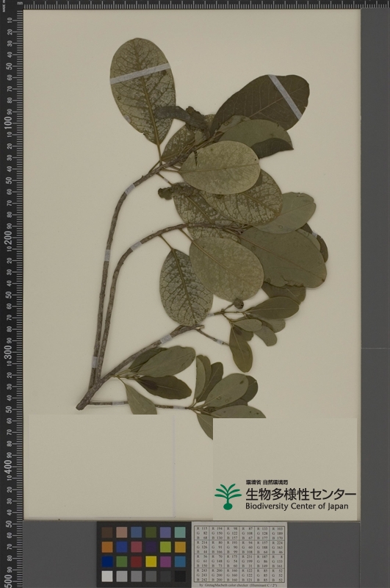
Task: Select the dark brown top-left swatch
Action: (x=107, y=532)
